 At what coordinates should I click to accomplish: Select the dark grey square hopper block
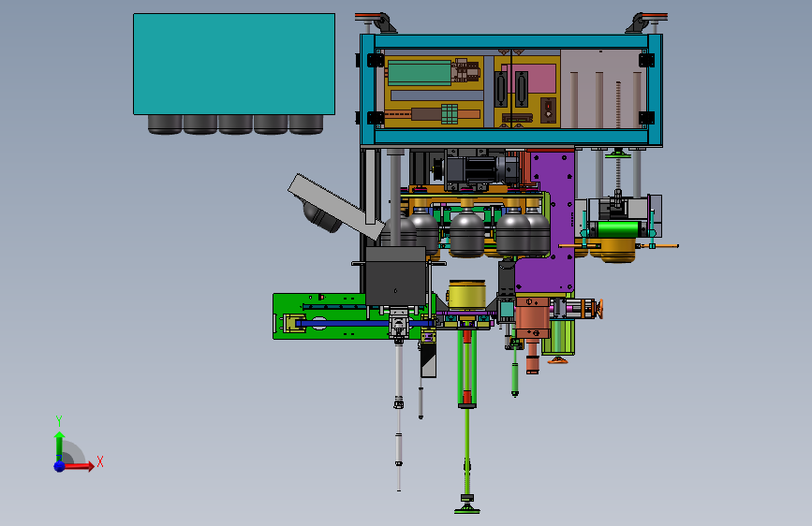(396, 276)
